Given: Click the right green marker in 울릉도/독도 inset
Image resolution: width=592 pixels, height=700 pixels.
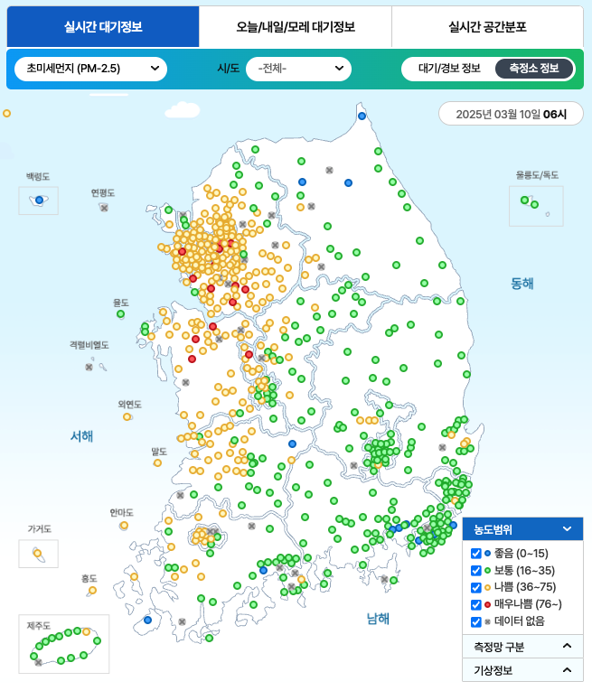Looking at the screenshot, I should coord(534,205).
